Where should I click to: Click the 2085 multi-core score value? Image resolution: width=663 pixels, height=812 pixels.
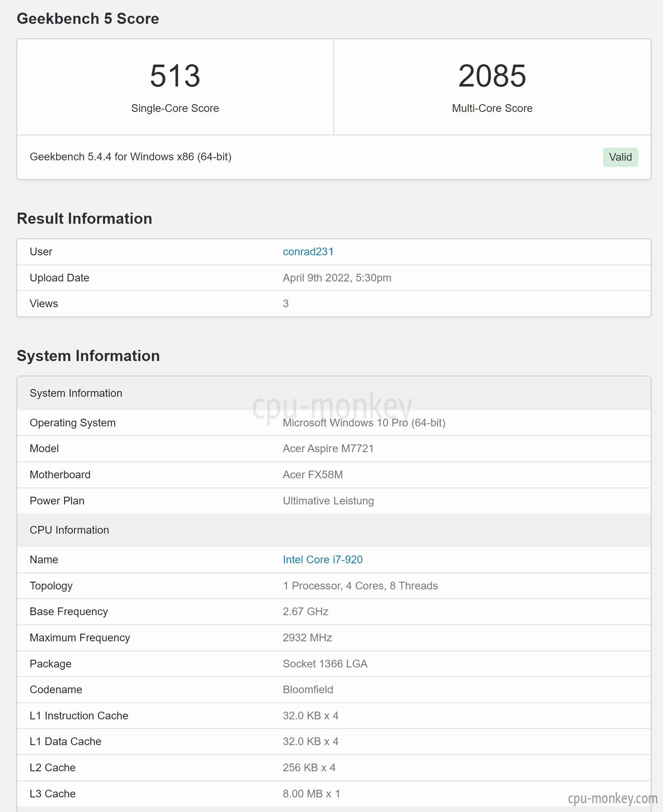pos(492,76)
